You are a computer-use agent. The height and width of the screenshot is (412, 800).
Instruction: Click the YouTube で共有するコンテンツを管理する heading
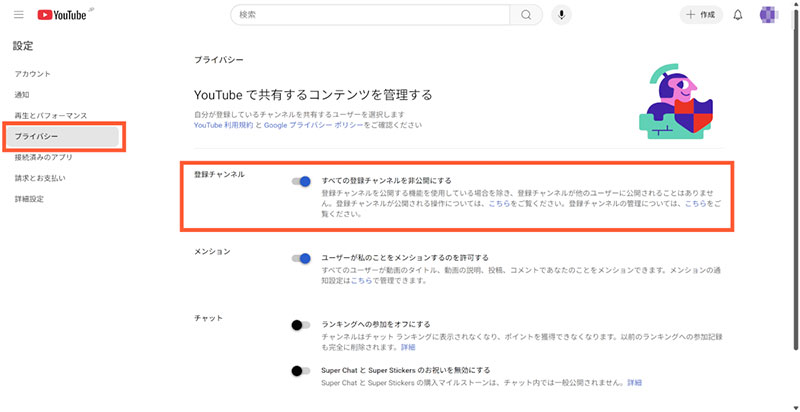pyautogui.click(x=313, y=95)
